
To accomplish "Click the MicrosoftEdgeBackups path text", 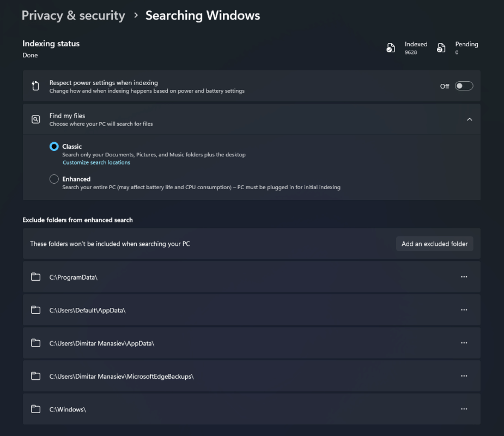I will [122, 376].
